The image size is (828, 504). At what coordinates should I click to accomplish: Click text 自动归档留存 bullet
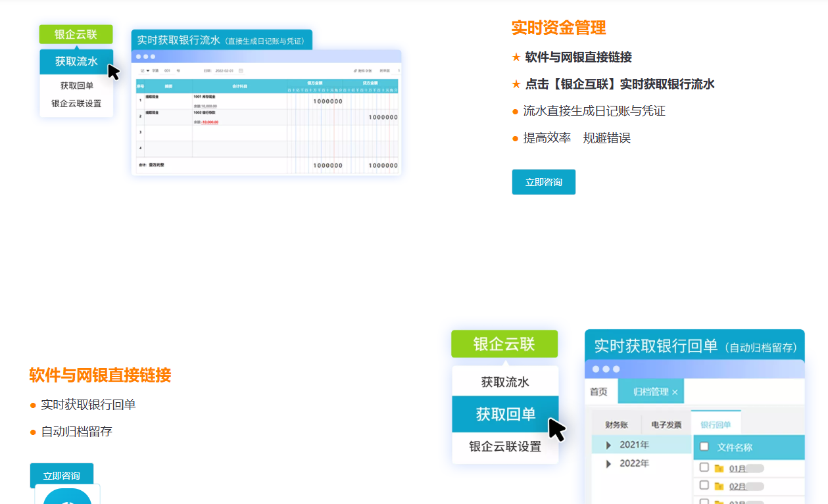(x=76, y=432)
